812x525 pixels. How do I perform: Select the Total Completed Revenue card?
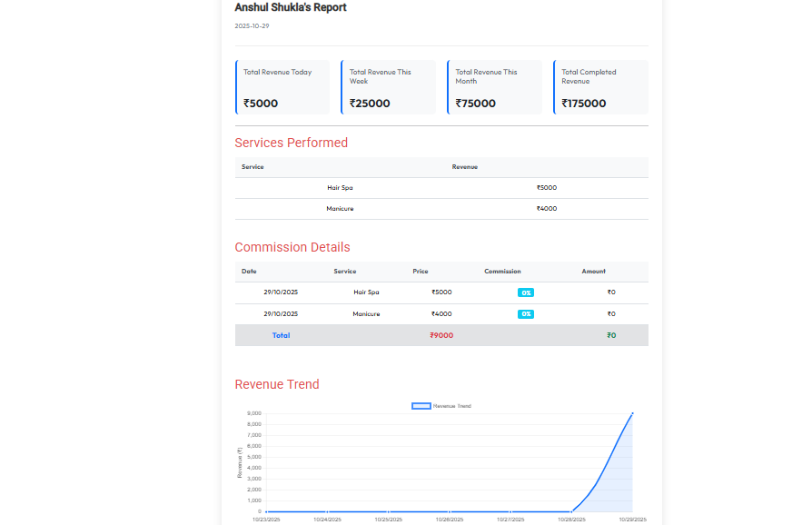600,86
